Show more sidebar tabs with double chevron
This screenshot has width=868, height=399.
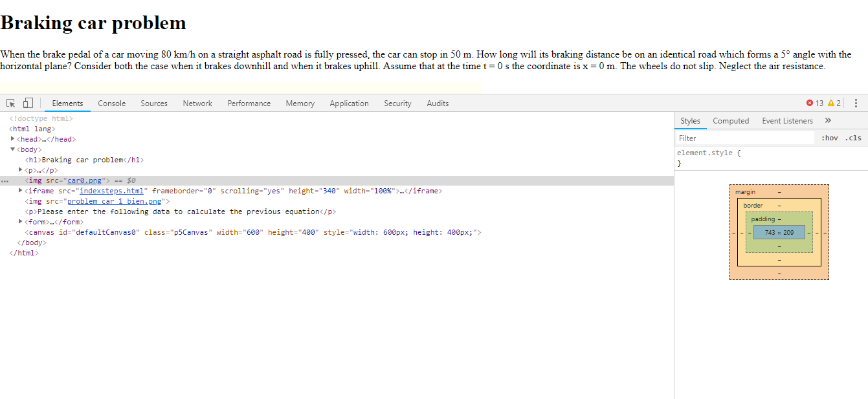(x=828, y=121)
